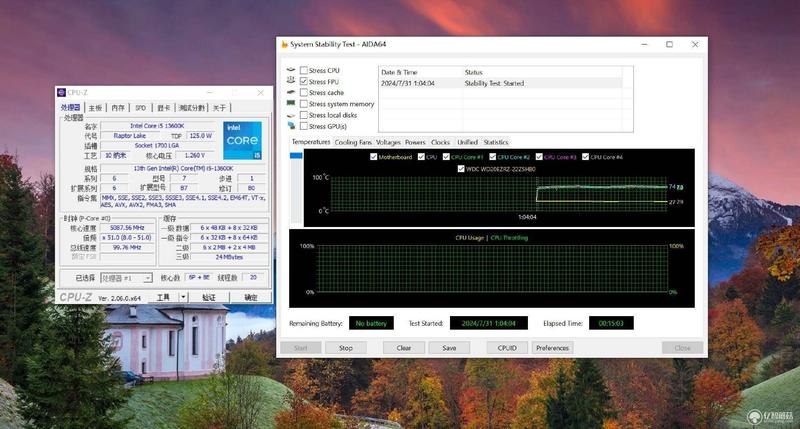This screenshot has width=800, height=429.
Task: Select the 处理器 tab in CPU-Z
Action: click(70, 107)
